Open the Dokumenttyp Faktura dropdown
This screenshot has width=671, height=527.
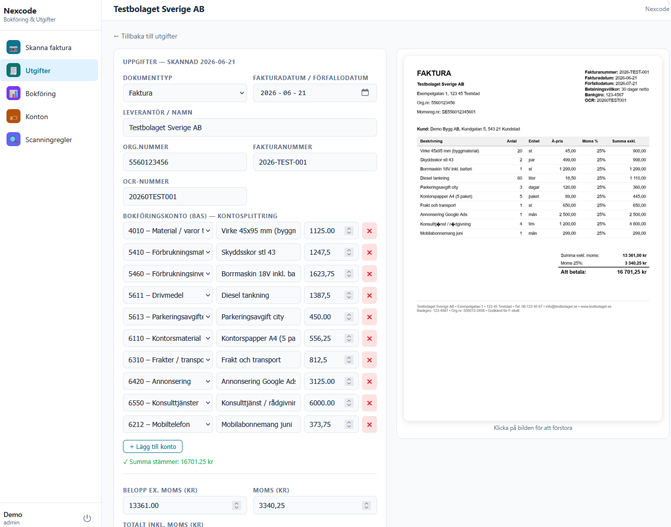coord(185,93)
